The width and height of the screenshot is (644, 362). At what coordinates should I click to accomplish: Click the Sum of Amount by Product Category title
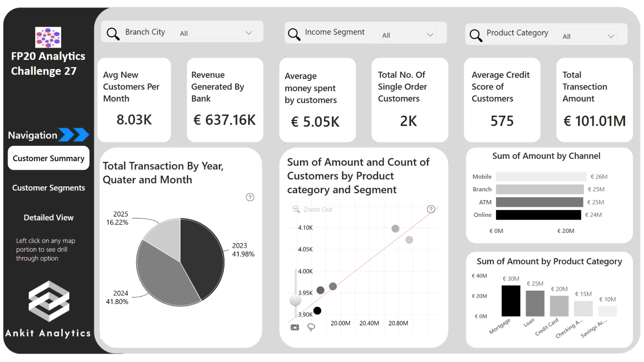pyautogui.click(x=549, y=261)
